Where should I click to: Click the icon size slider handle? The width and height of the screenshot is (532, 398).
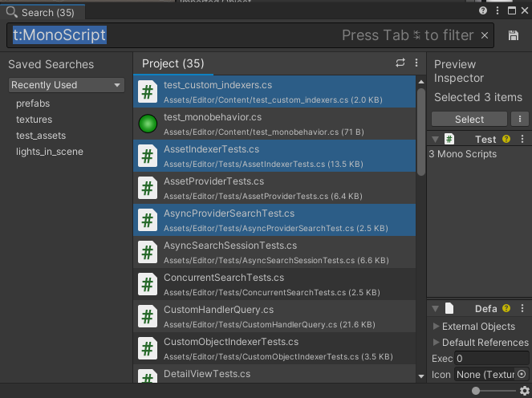(x=477, y=391)
